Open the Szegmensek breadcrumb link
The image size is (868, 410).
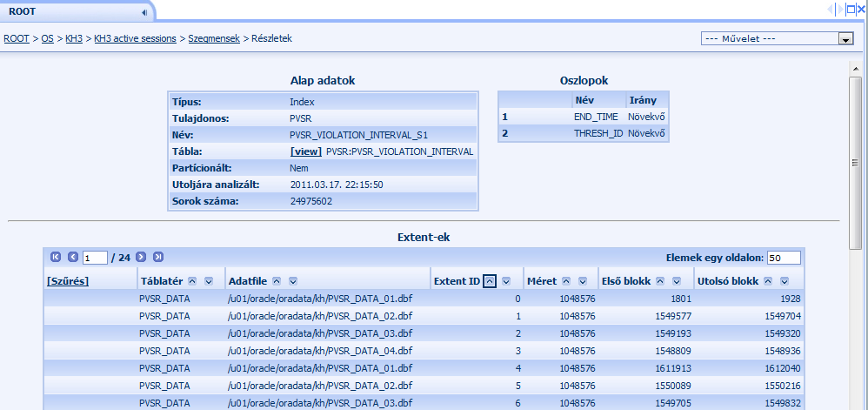[x=215, y=39]
